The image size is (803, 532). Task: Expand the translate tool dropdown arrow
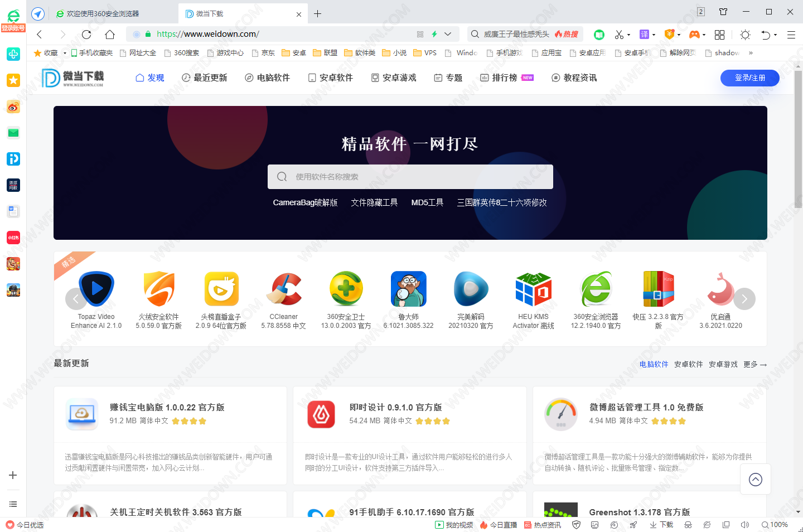pyautogui.click(x=654, y=35)
